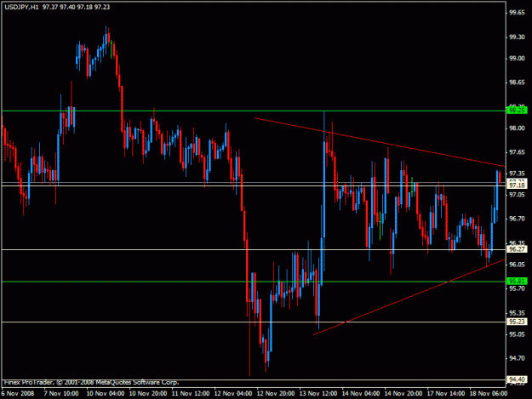Click the 17 Nov 14:00 time label
The height and width of the screenshot is (399, 532).
click(x=446, y=394)
